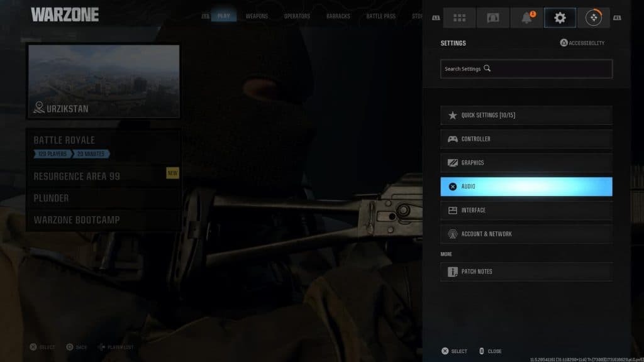This screenshot has height=362, width=644.
Task: Click the 20 Minutes tag
Action: [91, 154]
